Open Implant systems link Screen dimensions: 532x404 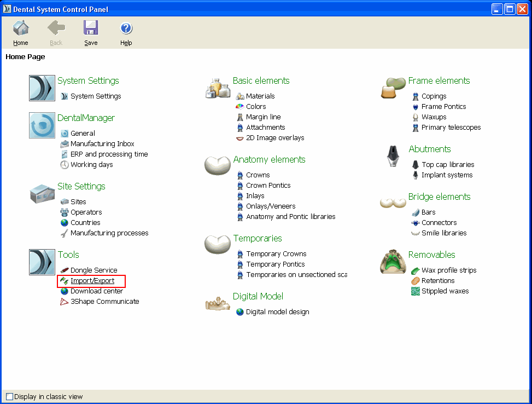click(447, 175)
